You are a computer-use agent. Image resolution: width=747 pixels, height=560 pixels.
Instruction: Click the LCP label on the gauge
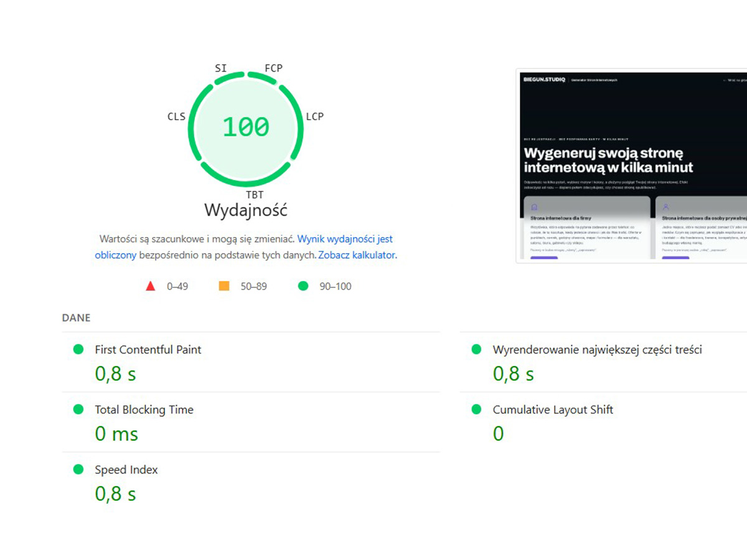coord(315,116)
